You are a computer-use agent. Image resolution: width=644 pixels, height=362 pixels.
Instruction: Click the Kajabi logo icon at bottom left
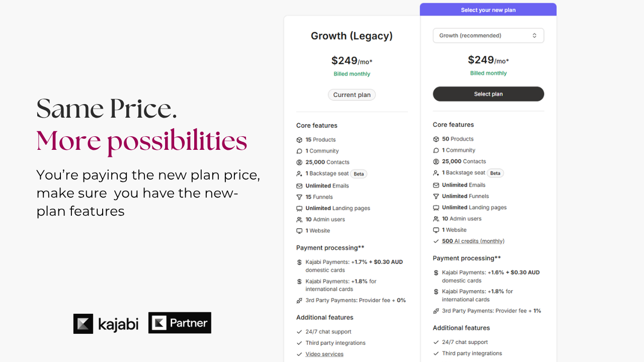pyautogui.click(x=84, y=323)
